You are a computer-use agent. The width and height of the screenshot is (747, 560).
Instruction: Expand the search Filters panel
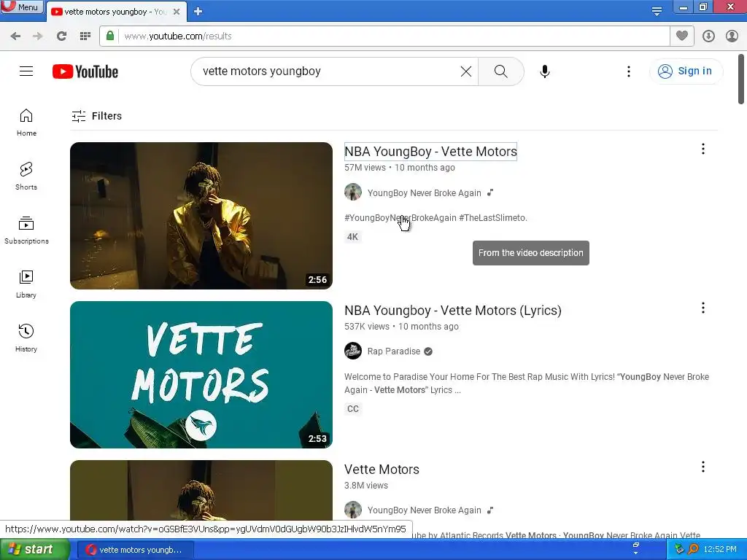(x=97, y=116)
